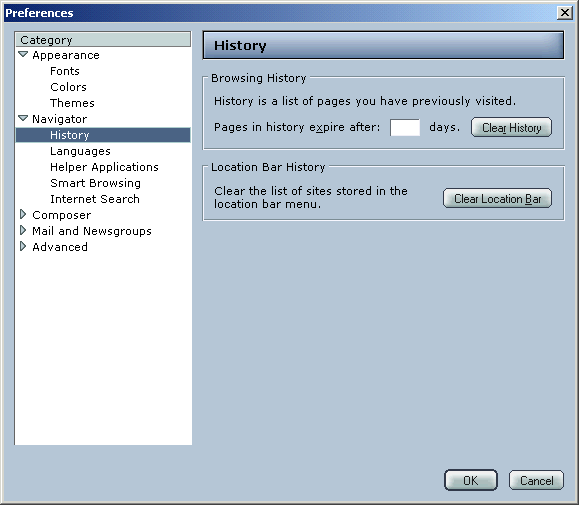The image size is (579, 505).
Task: Collapse the Navigator category
Action: (23, 118)
